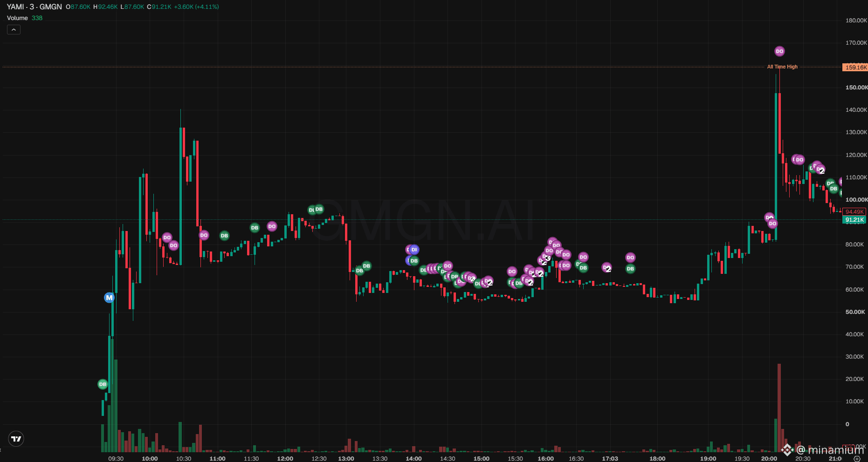
Task: Select the DO marker topping the 14:30 cluster
Action: pyautogui.click(x=448, y=266)
